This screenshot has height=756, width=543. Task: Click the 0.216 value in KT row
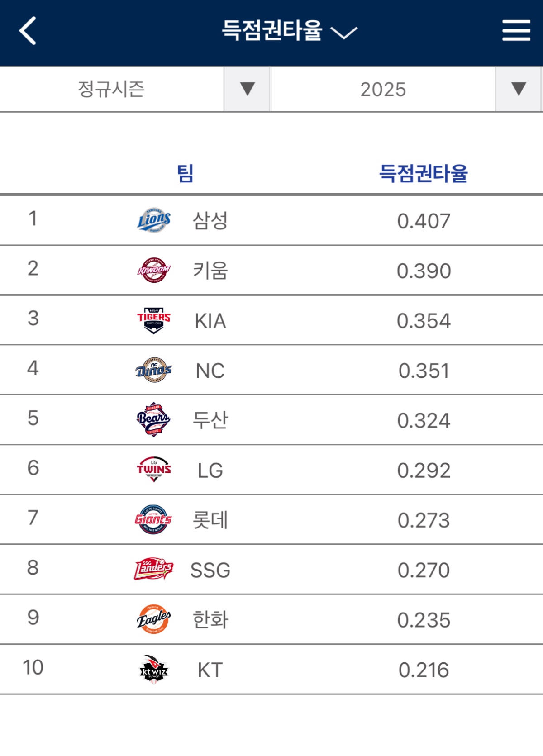click(x=424, y=670)
